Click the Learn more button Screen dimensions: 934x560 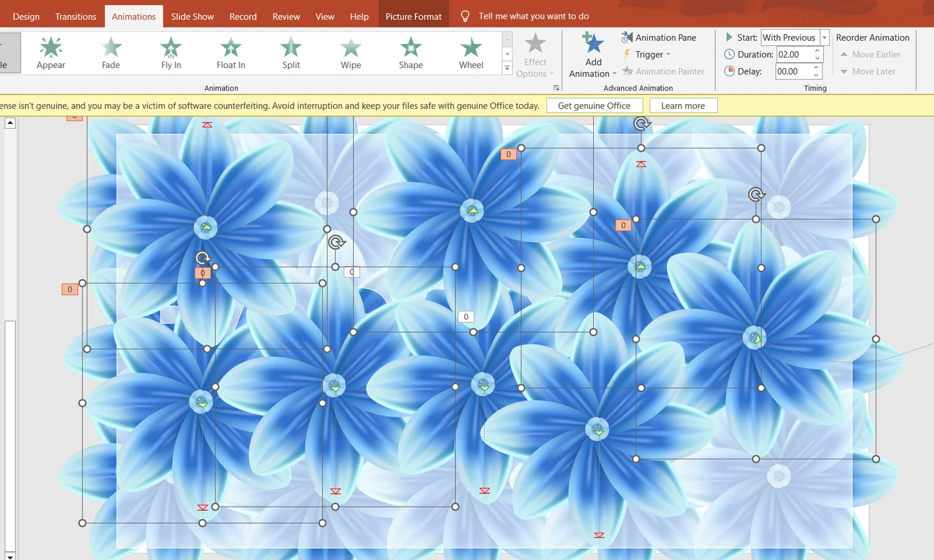pos(683,105)
